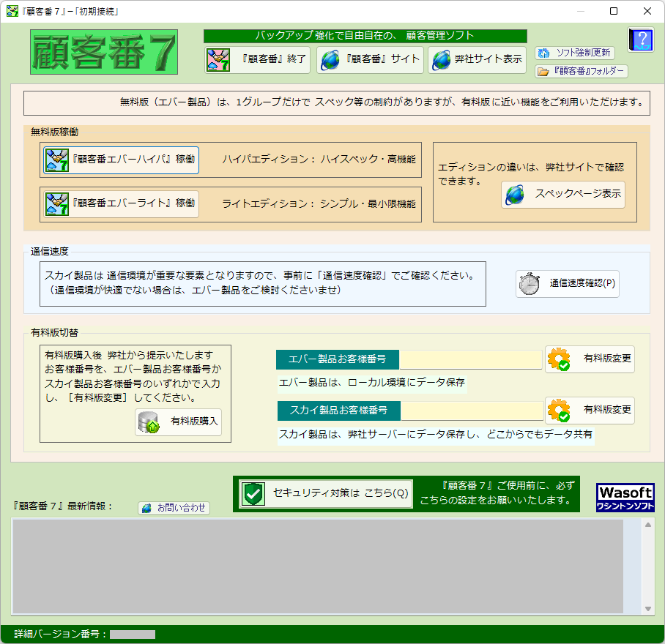Screen dimensions: 665x644
Task: Start 『顧客番エバーライト』稼働
Action: pyautogui.click(x=121, y=203)
